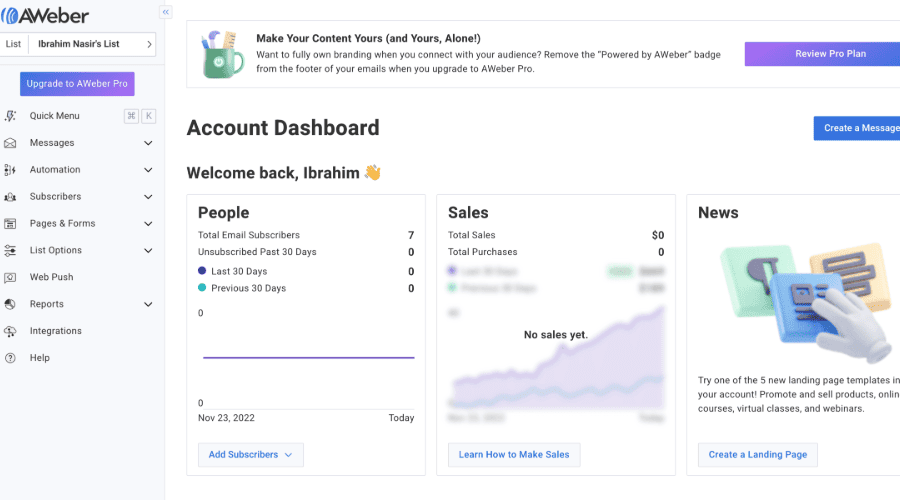Click the Automation sidebar icon
900x500 pixels.
[10, 170]
